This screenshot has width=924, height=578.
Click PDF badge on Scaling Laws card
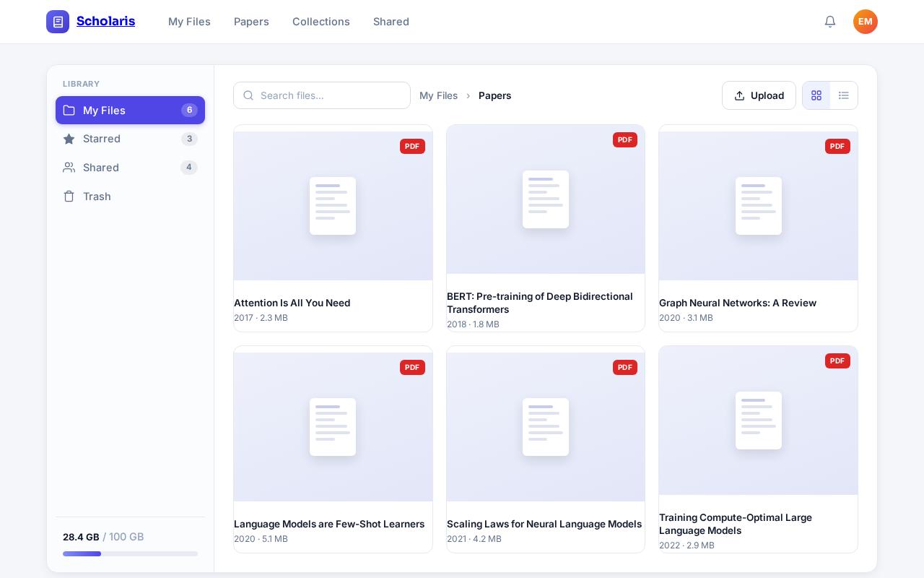pyautogui.click(x=625, y=367)
